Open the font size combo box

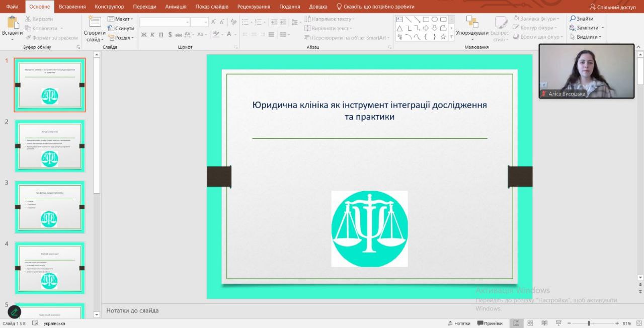(199, 22)
